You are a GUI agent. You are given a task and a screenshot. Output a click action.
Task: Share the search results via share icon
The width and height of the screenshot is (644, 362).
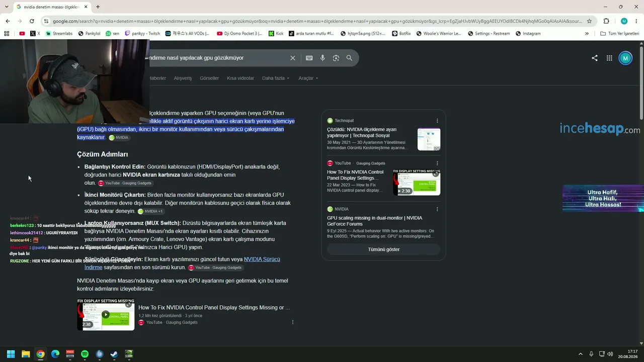click(x=595, y=58)
